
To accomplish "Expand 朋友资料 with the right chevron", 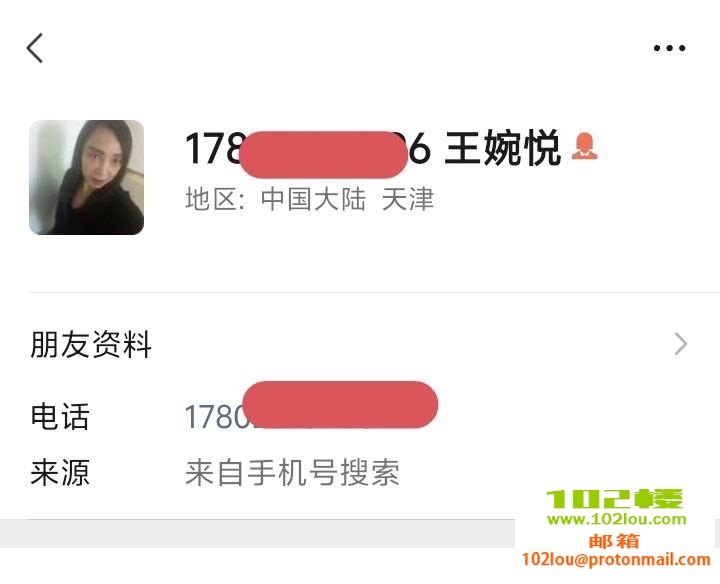I will [681, 344].
